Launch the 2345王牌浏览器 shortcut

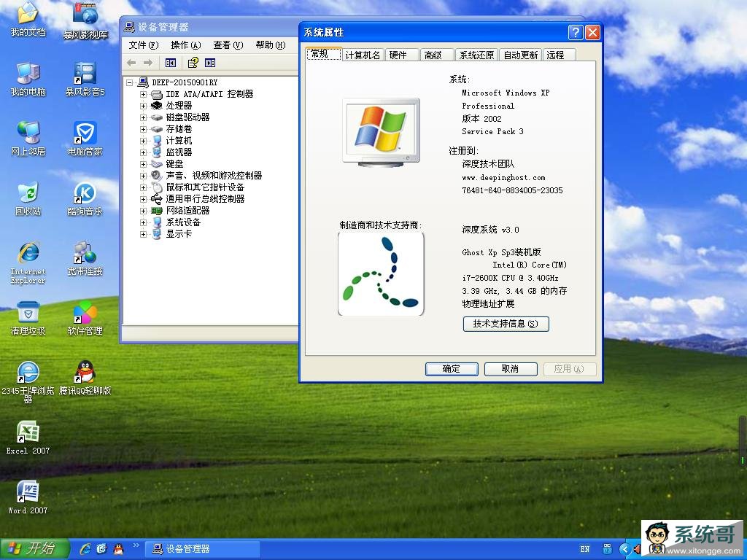[28, 382]
